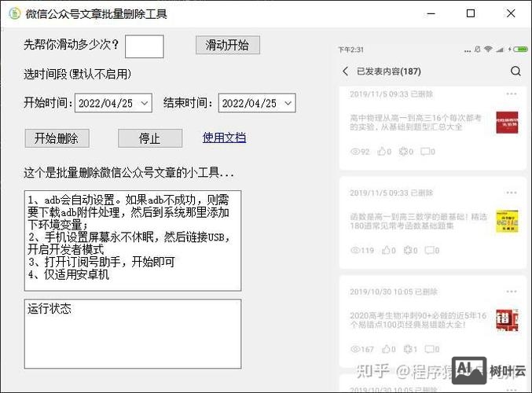Click the 滑动开始 button
Image resolution: width=532 pixels, height=393 pixels.
point(228,45)
